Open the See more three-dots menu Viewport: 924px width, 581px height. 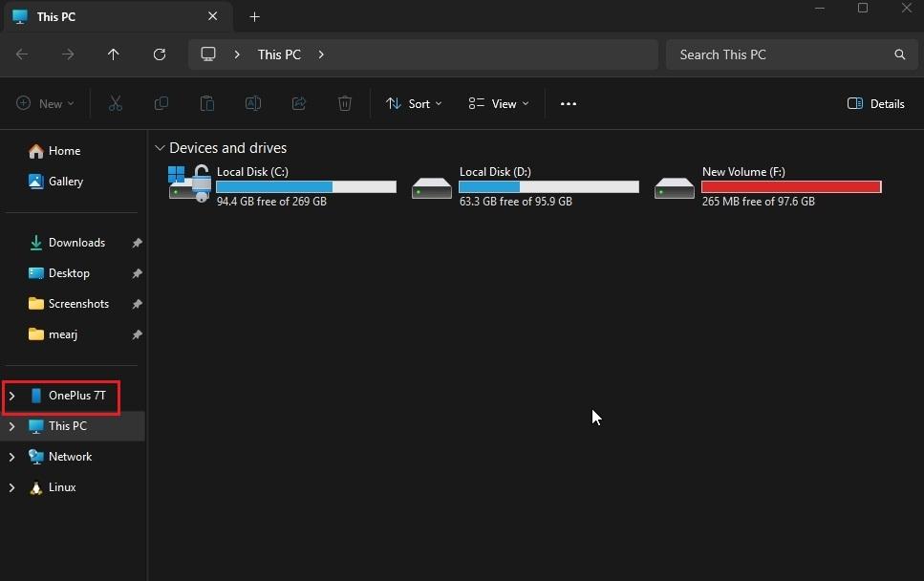tap(569, 104)
